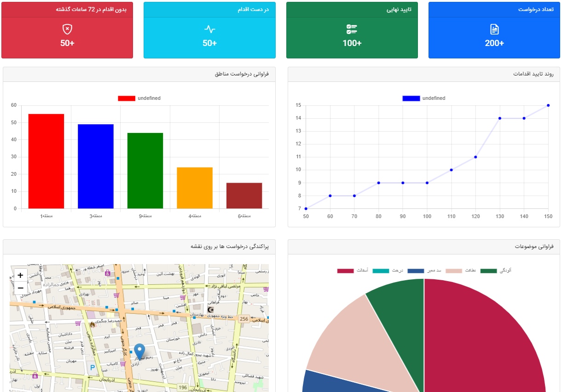The image size is (562, 392).
Task: Toggle the red undefined legend in bar chart
Action: click(127, 98)
